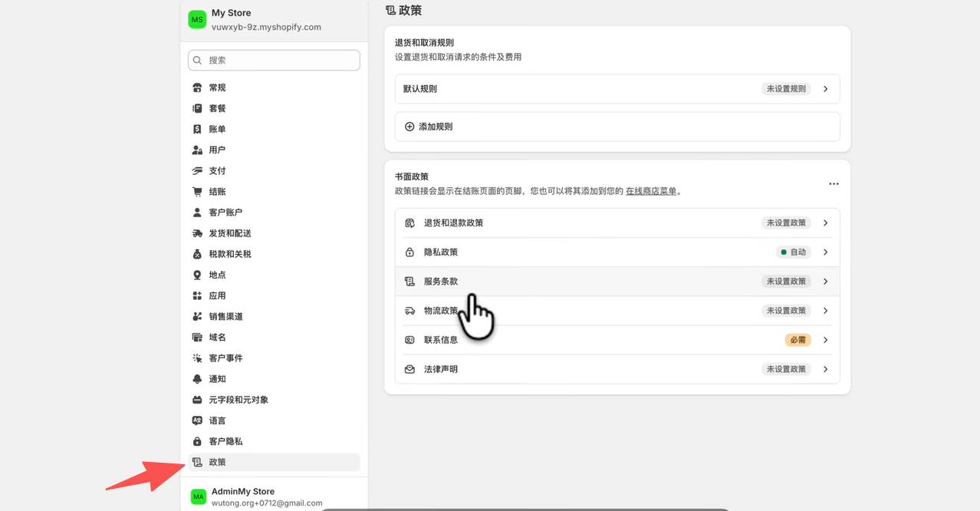
Task: Click the 必需 badge on 联系信息
Action: (797, 340)
